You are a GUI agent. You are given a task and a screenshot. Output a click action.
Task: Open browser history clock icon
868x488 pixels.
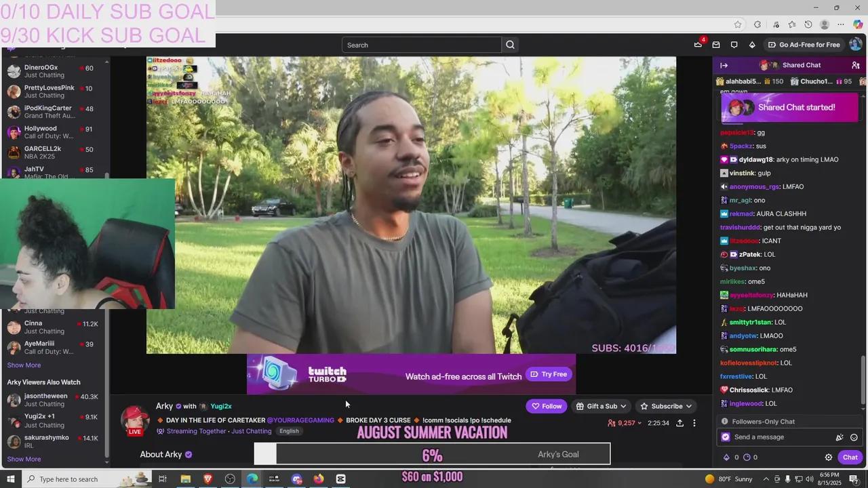(808, 24)
